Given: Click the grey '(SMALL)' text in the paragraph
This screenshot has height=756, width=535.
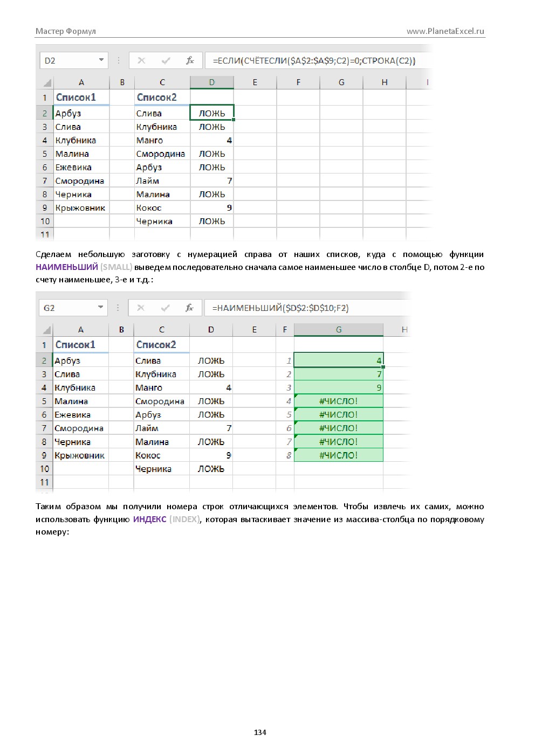Looking at the screenshot, I should (116, 267).
